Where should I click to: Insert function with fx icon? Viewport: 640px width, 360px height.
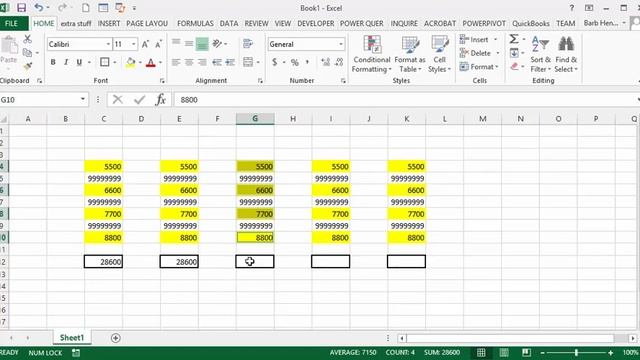[160, 100]
